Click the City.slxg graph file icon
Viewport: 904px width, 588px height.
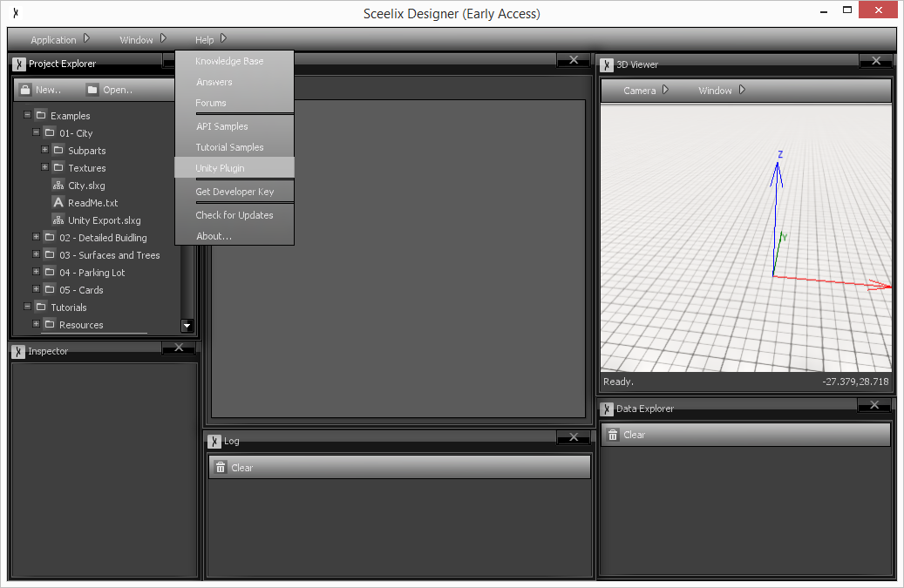pos(58,186)
